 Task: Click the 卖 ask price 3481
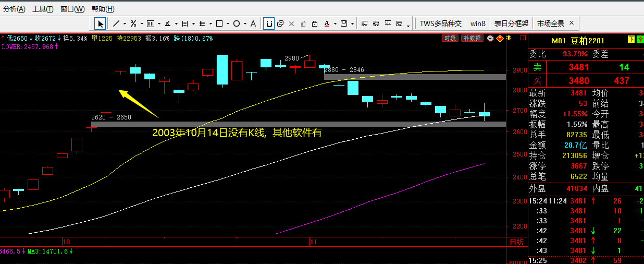pos(579,67)
